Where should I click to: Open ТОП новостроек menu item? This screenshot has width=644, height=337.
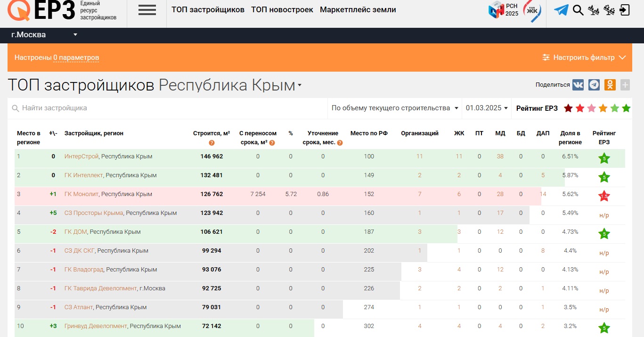(x=282, y=9)
